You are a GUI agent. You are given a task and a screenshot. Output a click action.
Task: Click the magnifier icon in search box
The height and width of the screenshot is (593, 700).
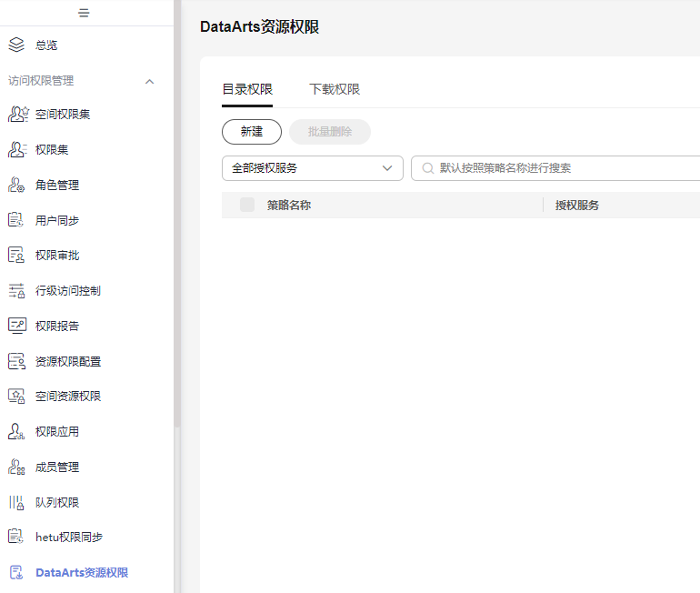(427, 168)
